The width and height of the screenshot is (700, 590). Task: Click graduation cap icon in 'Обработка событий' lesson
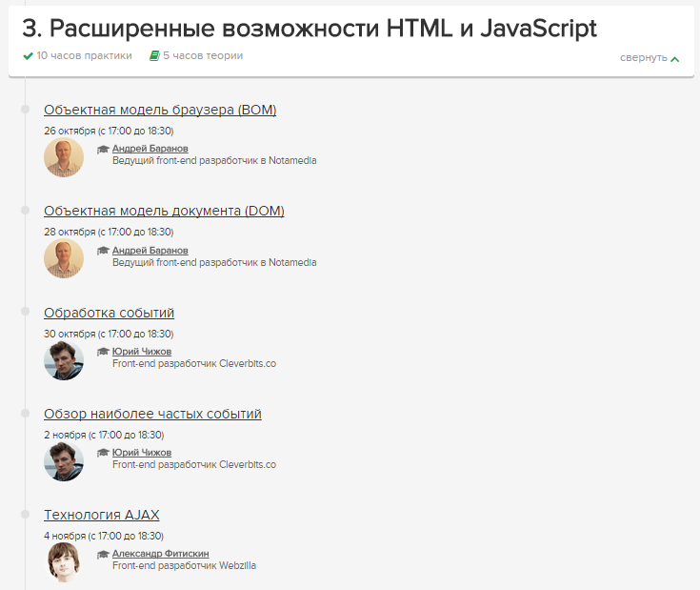tap(103, 352)
